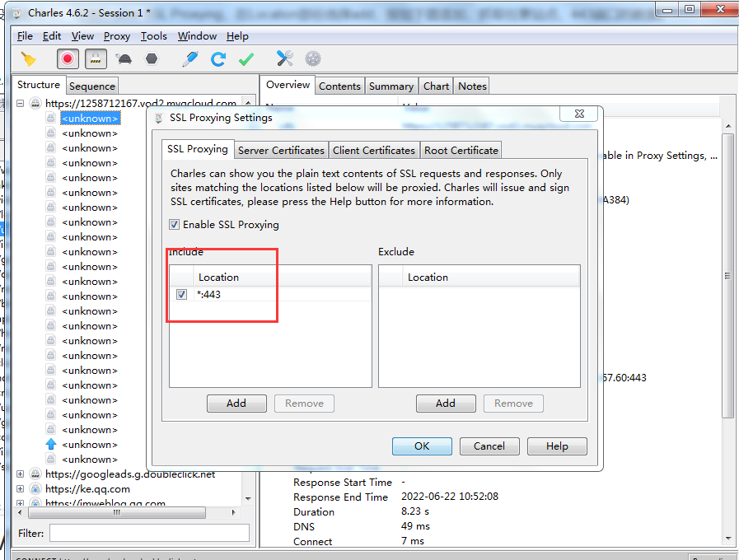The height and width of the screenshot is (560, 739).
Task: Toggle the turtle Throttling icon
Action: click(x=124, y=58)
